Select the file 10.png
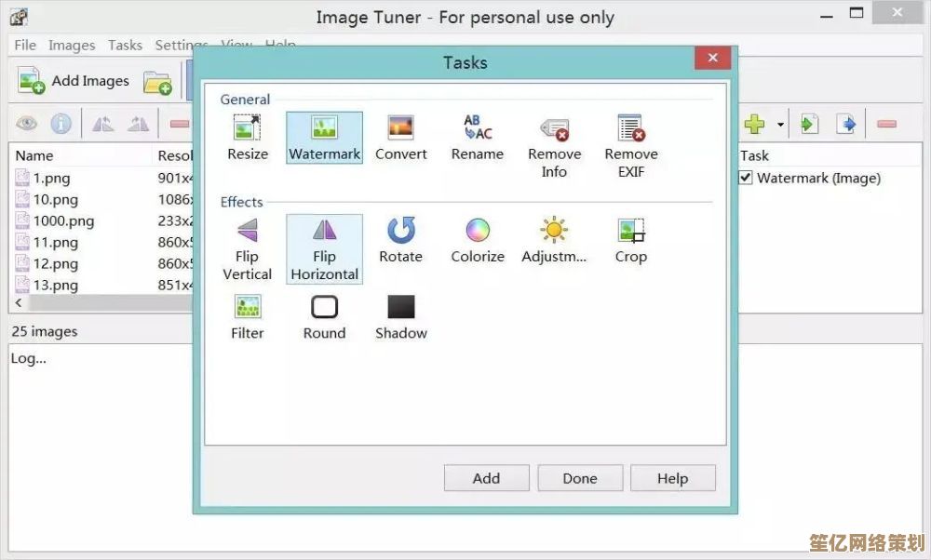 55,199
